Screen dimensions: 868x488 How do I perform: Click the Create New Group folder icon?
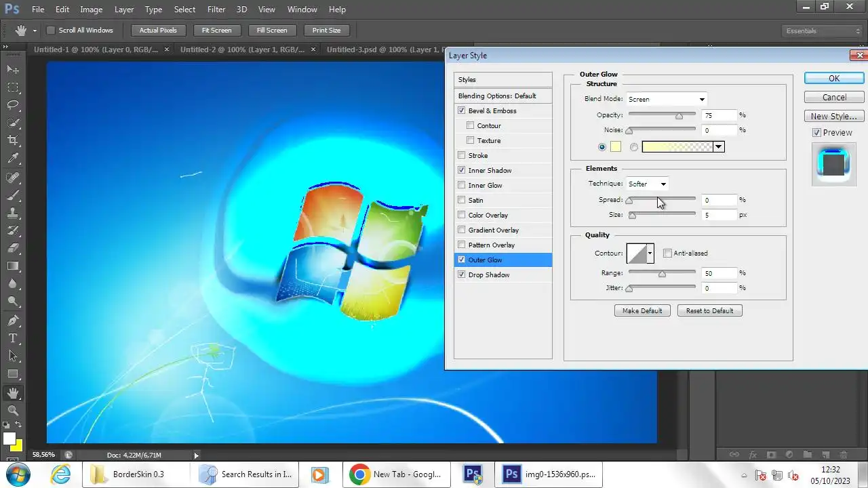click(807, 455)
